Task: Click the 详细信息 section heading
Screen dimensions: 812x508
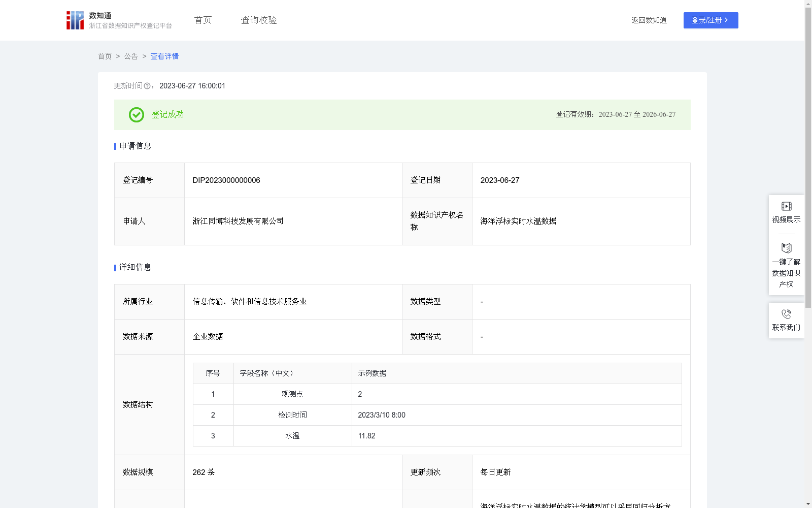Action: 135,268
